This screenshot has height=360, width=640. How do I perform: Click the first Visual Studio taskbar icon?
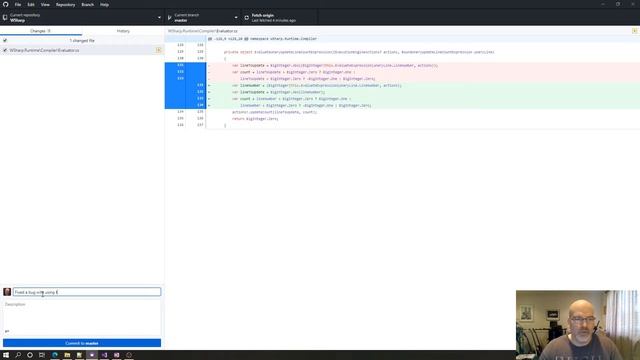104,355
